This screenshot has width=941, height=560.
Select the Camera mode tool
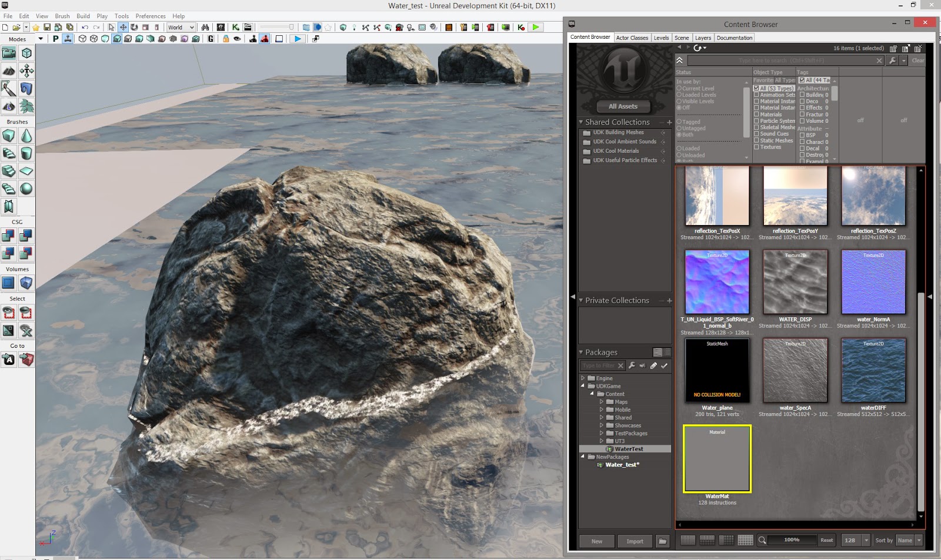point(9,53)
